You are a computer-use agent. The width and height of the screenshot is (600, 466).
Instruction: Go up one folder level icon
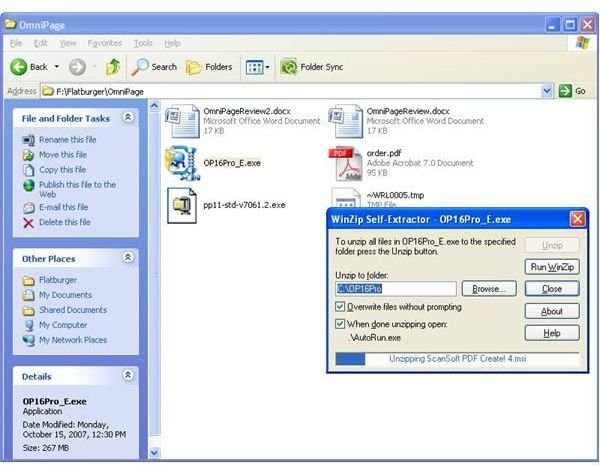tap(113, 67)
